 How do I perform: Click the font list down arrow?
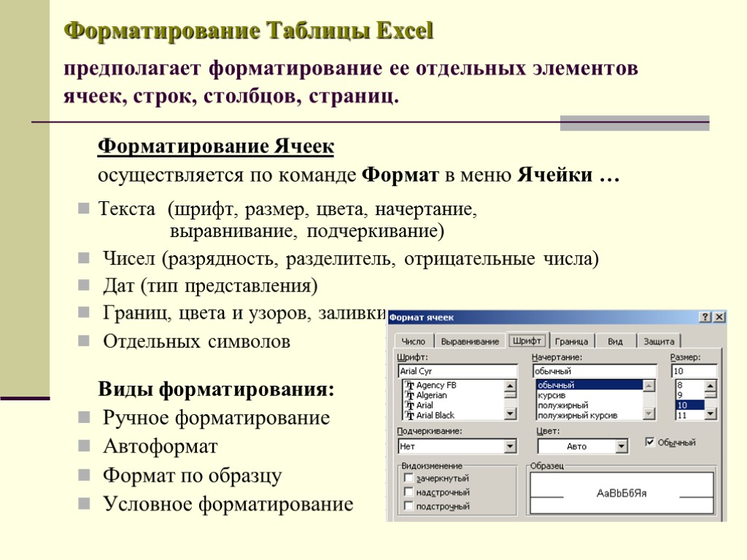(x=510, y=414)
